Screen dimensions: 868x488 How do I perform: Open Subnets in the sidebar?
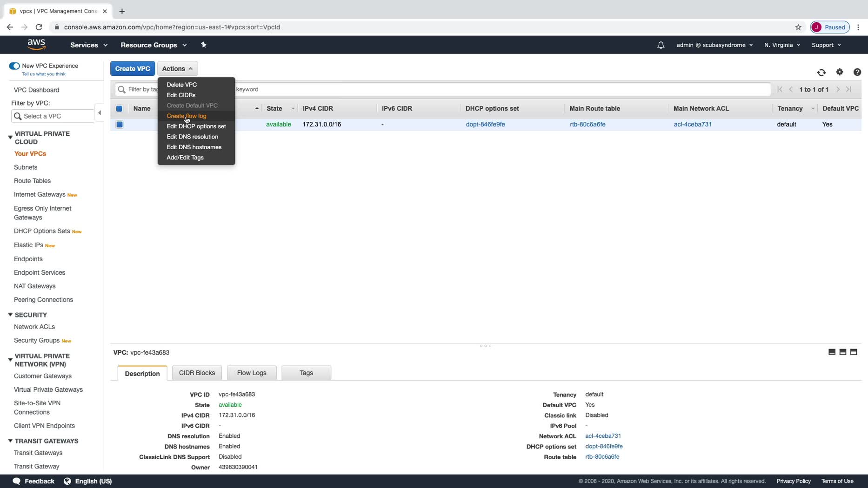[x=26, y=167]
